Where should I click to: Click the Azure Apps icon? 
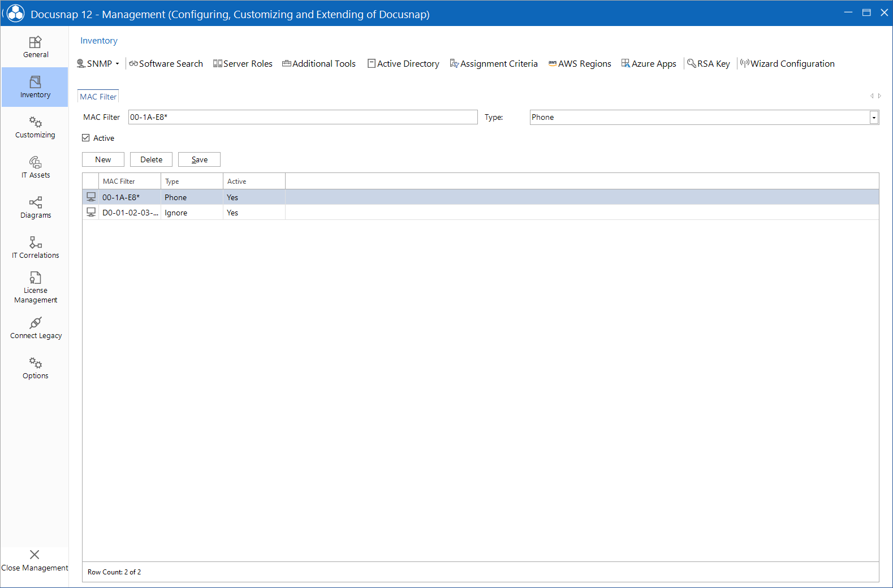(625, 63)
